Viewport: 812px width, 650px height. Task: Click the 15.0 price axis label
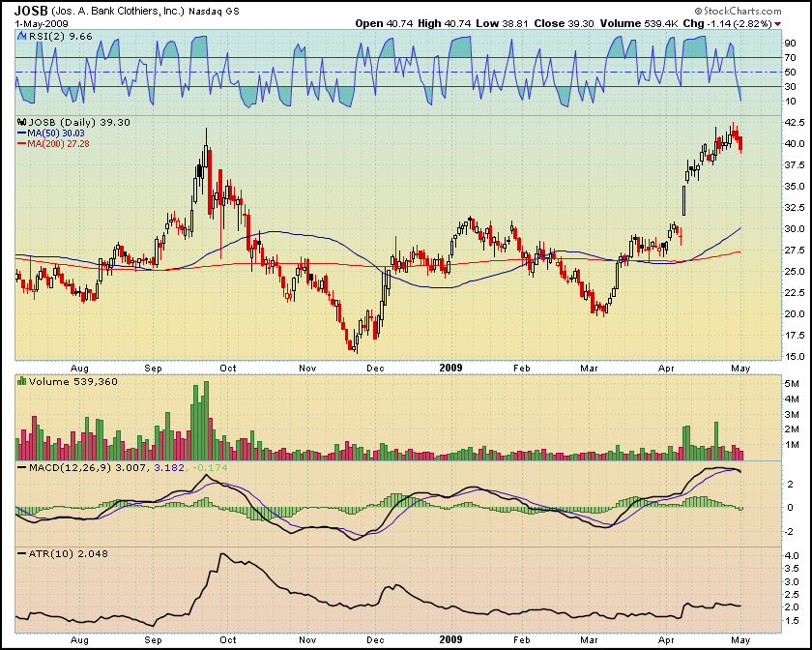click(x=795, y=357)
